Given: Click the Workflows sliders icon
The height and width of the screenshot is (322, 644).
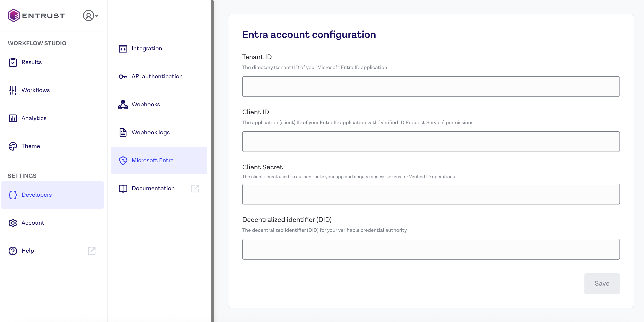Looking at the screenshot, I should (x=13, y=90).
